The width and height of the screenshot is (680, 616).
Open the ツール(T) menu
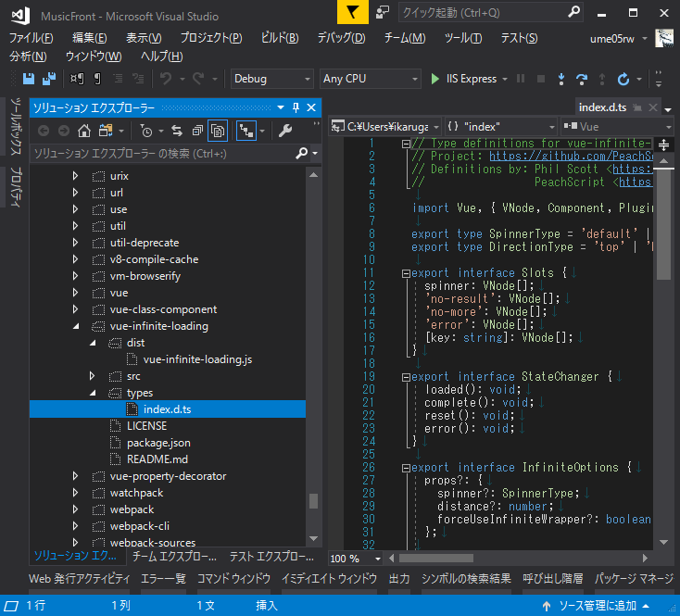coord(463,38)
